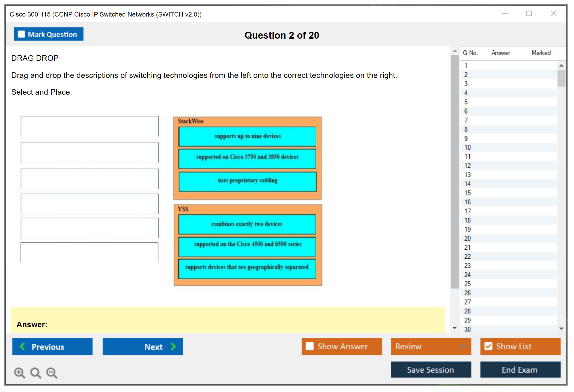This screenshot has width=574, height=392.
Task: Select 'uses proprietary cabling' tile
Action: pyautogui.click(x=247, y=181)
